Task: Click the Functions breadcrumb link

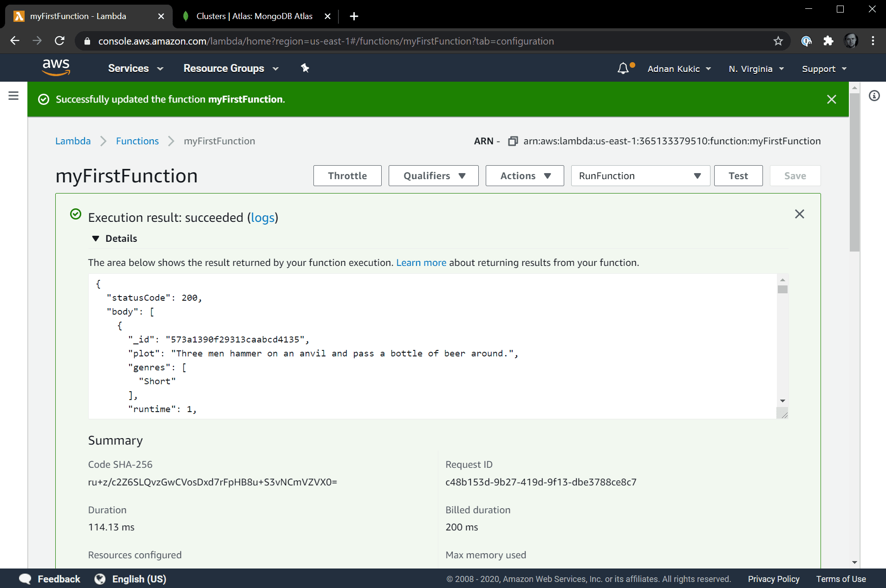Action: 137,141
